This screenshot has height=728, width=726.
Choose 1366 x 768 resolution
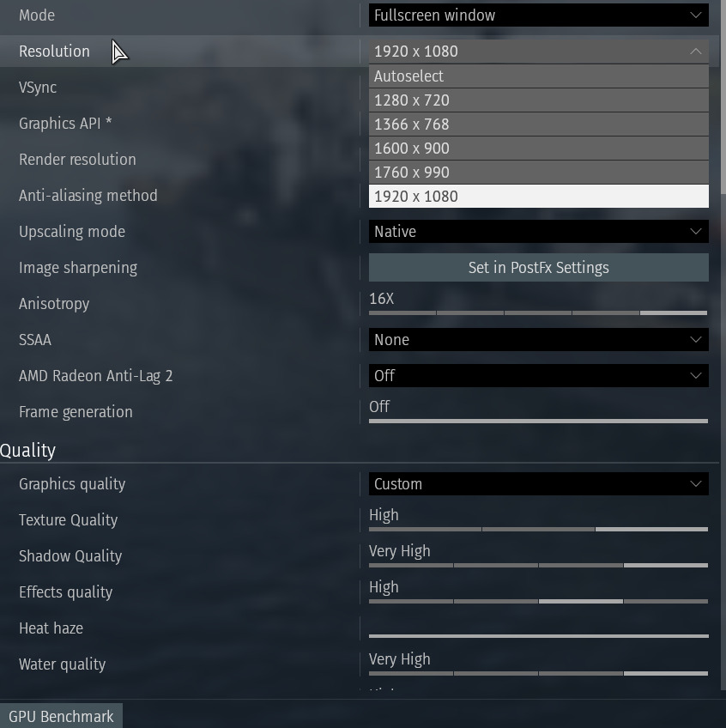coord(538,124)
